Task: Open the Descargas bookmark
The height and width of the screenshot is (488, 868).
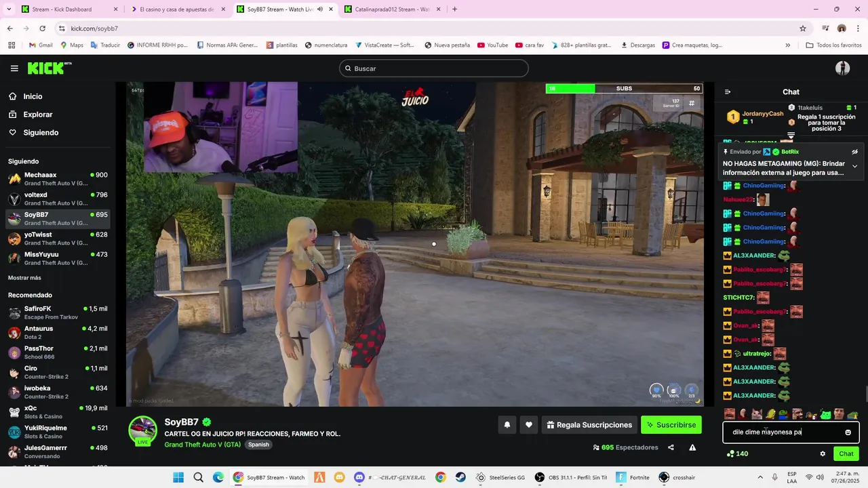Action: [x=638, y=45]
